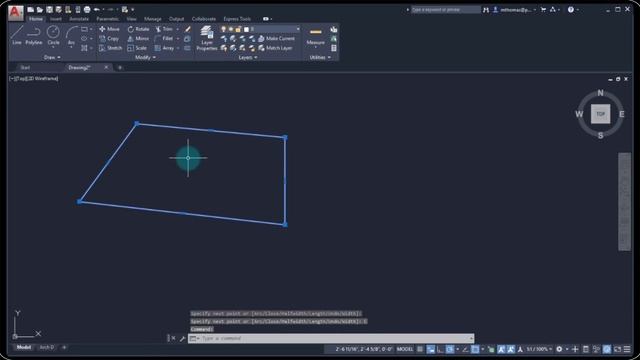
Task: Click the Make Current button
Action: (276, 38)
